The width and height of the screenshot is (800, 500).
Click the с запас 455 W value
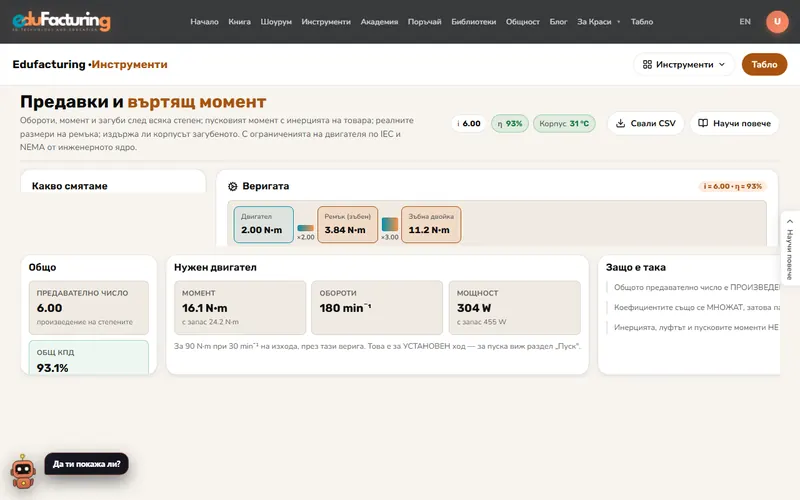[x=482, y=322]
